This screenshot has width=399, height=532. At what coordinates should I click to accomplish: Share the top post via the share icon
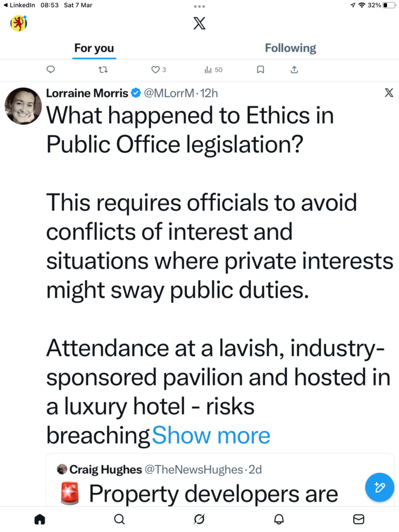tap(294, 70)
